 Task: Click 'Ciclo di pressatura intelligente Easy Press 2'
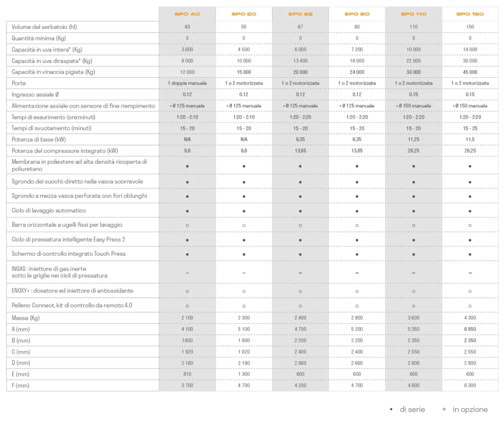[x=68, y=239]
